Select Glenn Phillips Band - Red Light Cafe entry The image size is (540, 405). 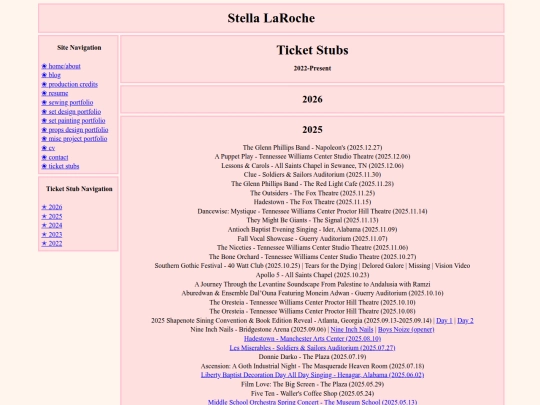(x=312, y=184)
